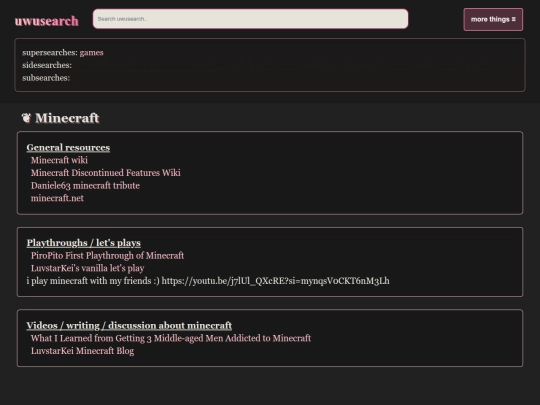Open Middle-aged Men Addicted to Minecraft article
Viewport: 540px width, 405px height.
pos(171,338)
